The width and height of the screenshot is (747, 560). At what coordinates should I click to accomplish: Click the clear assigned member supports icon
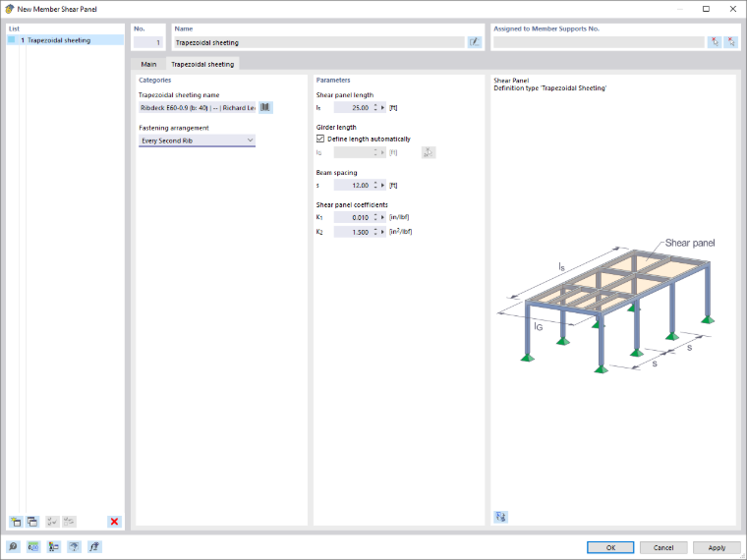click(x=731, y=42)
